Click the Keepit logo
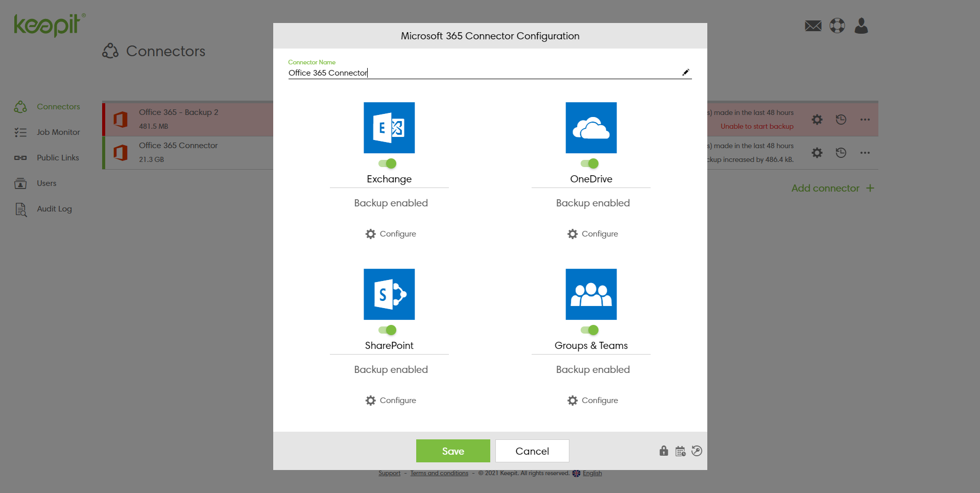The height and width of the screenshot is (493, 980). pos(50,25)
